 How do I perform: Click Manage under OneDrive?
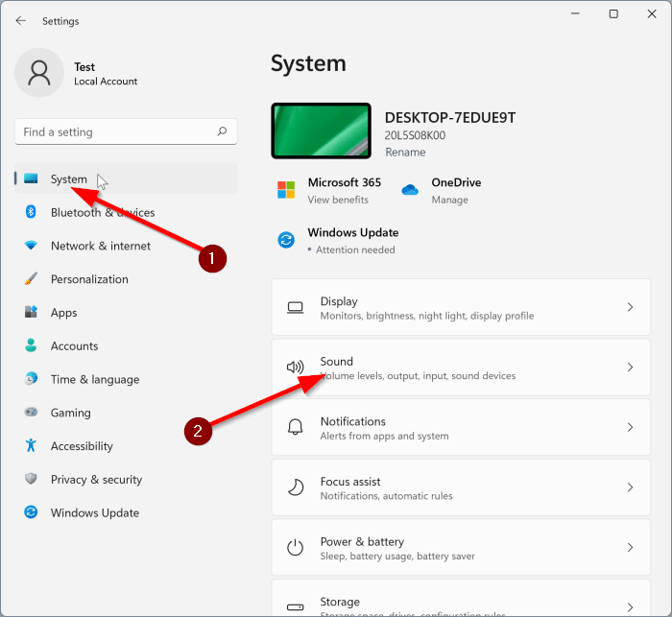(449, 200)
